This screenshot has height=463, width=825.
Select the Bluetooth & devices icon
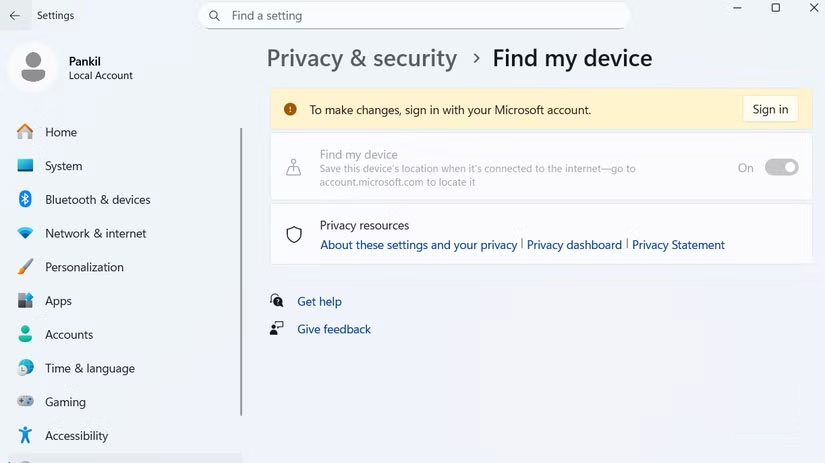pyautogui.click(x=26, y=200)
